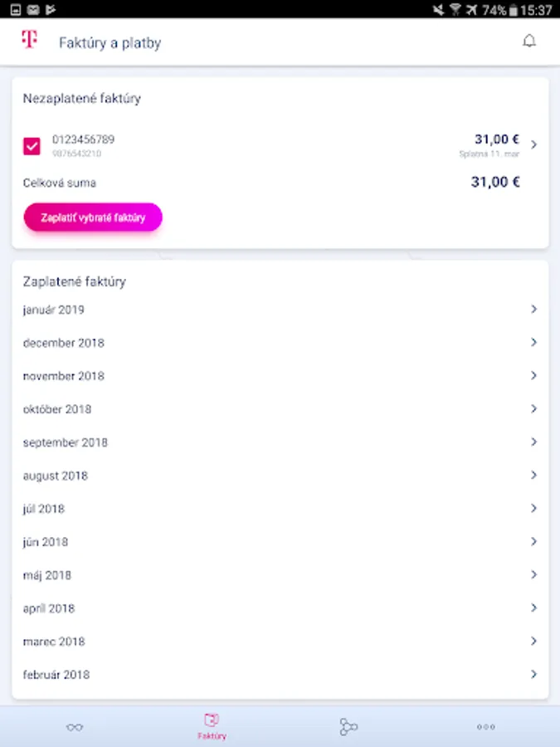The width and height of the screenshot is (560, 747).
Task: Open notifications bell icon
Action: (x=529, y=41)
